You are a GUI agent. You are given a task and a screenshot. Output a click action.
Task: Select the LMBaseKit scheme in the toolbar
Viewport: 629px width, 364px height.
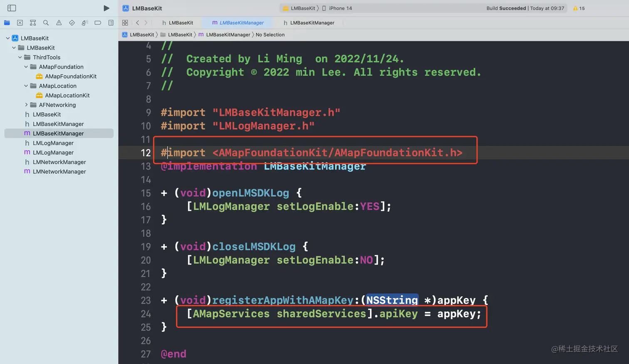point(299,8)
